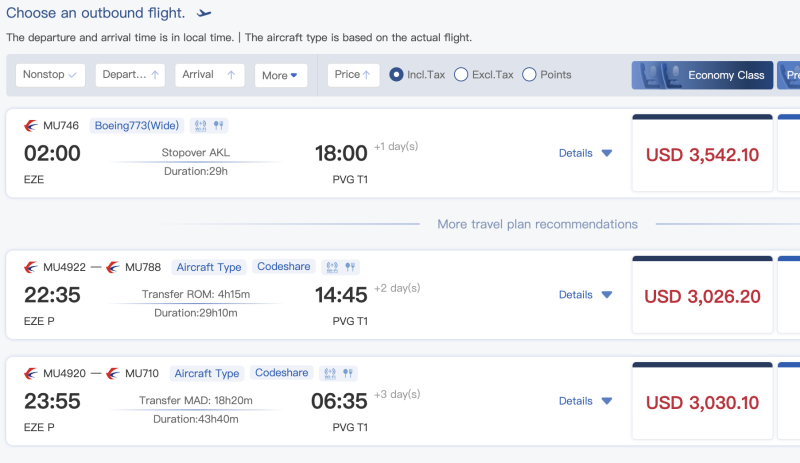Select the Excl.Tax price option
Screen dimensions: 800x463
point(461,75)
